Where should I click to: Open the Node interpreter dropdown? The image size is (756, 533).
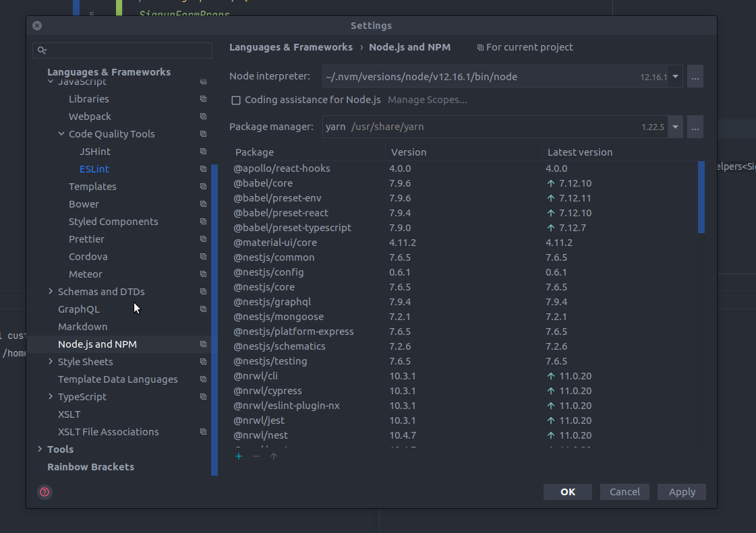(x=675, y=77)
